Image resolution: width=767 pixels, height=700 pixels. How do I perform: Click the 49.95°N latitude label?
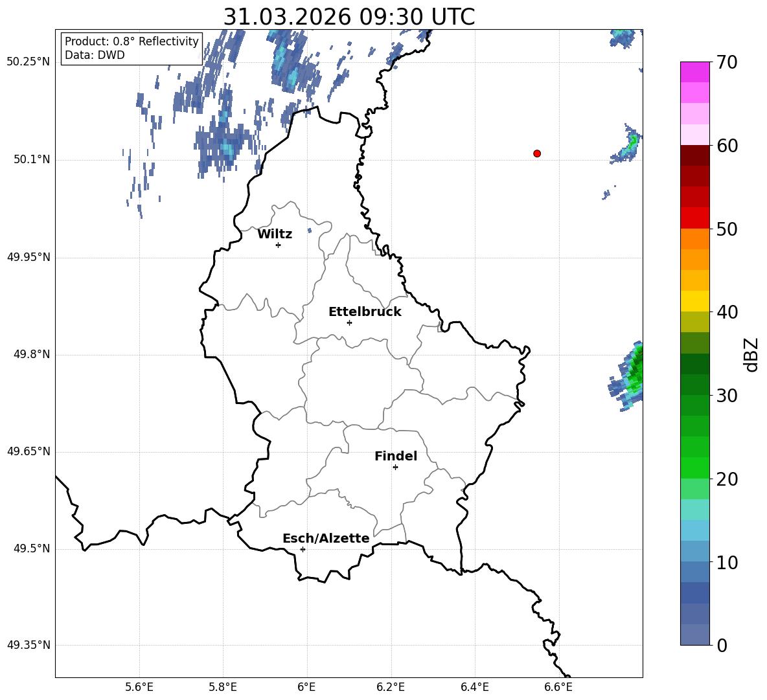29,257
